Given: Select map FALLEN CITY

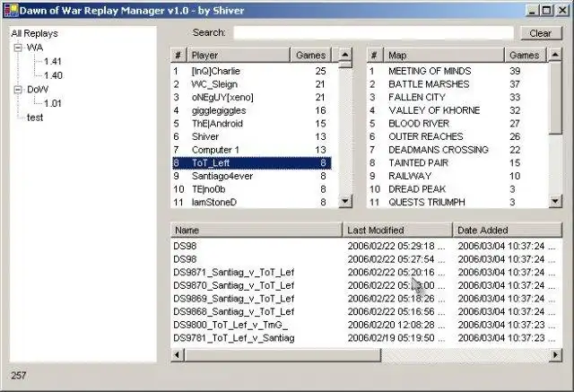Looking at the screenshot, I should click(457, 98).
